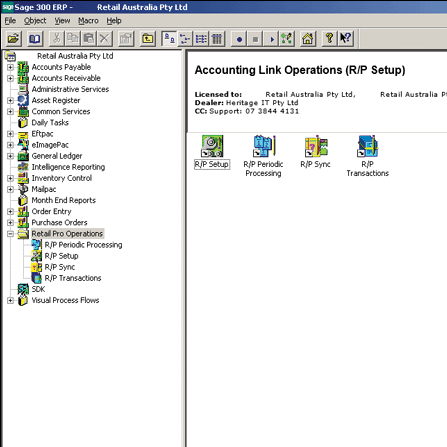Click the Cut scissors toolbar icon
The image size is (447, 447).
pyautogui.click(x=57, y=39)
